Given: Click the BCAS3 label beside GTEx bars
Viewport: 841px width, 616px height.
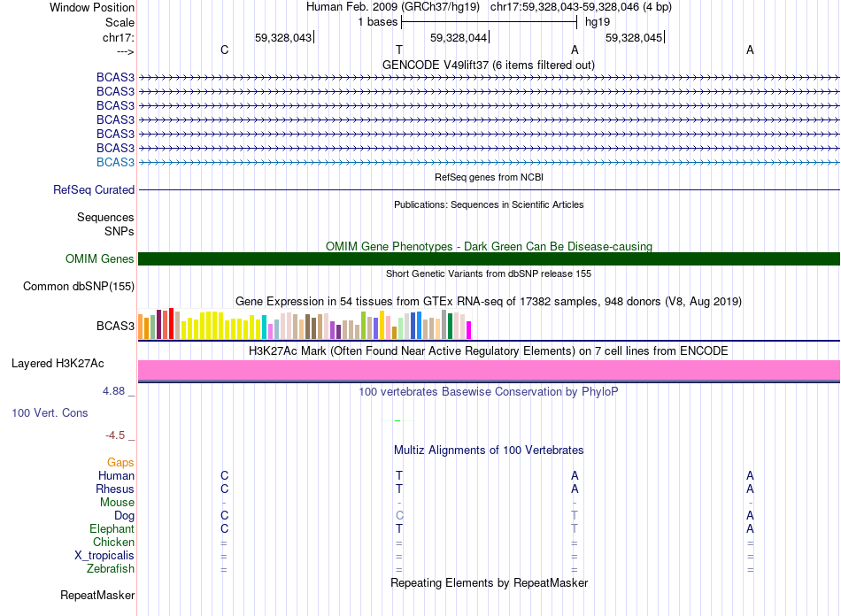Looking at the screenshot, I should [115, 326].
